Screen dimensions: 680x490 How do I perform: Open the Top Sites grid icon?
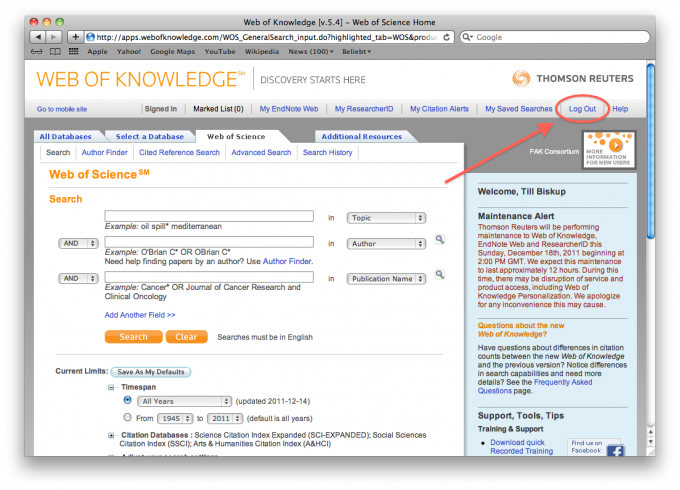[x=74, y=52]
